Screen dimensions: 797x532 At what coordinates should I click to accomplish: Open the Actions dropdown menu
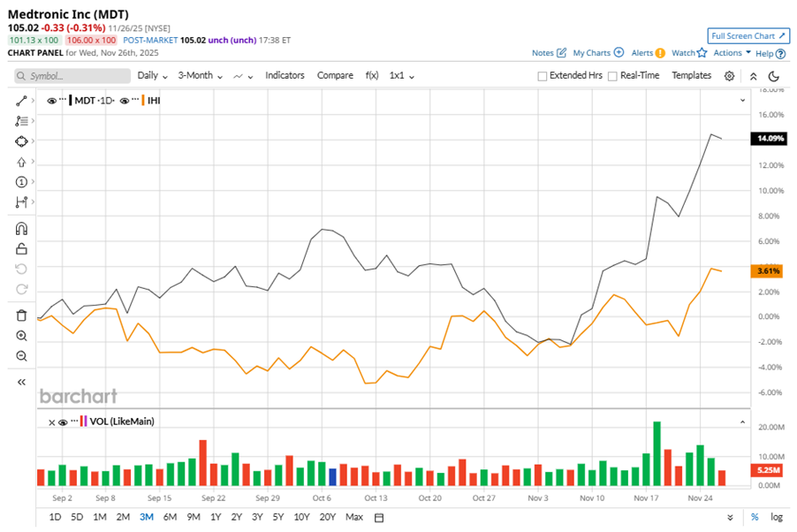coord(732,52)
